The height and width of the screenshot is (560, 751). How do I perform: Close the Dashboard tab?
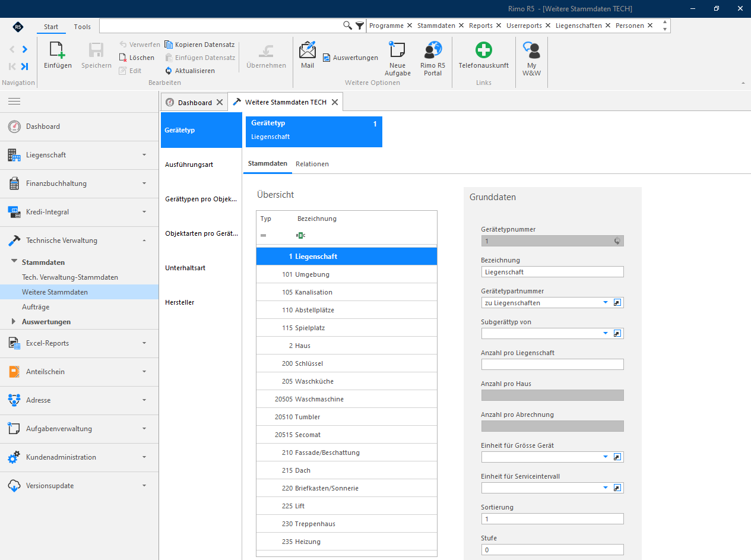[220, 103]
